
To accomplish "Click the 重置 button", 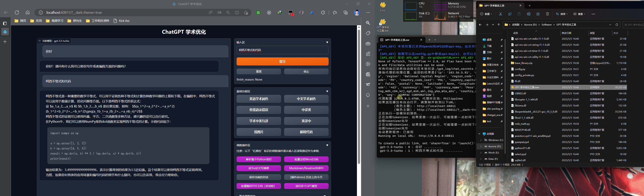I will pos(259,72).
